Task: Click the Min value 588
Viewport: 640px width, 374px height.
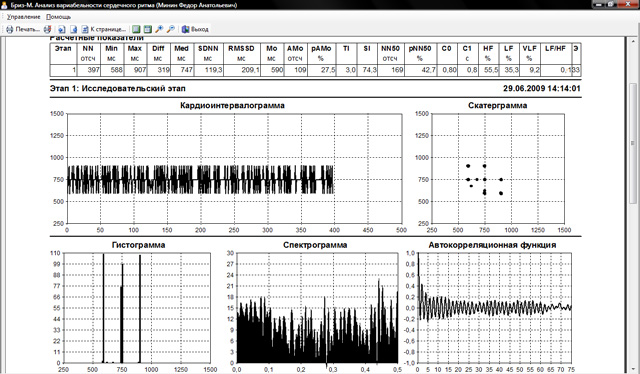Action: (x=116, y=70)
